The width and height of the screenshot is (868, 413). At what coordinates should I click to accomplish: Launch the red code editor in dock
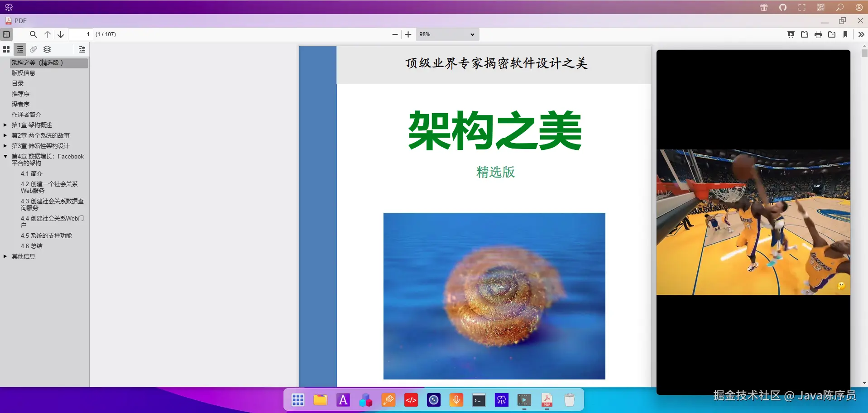[x=411, y=400]
